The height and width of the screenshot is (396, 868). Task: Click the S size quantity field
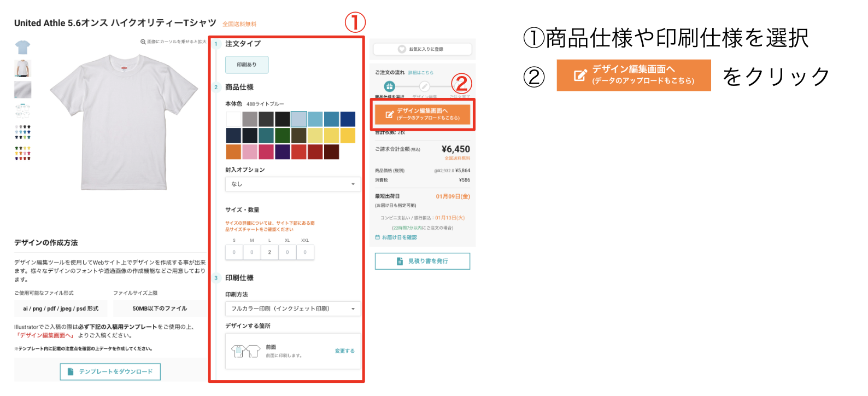pyautogui.click(x=234, y=252)
